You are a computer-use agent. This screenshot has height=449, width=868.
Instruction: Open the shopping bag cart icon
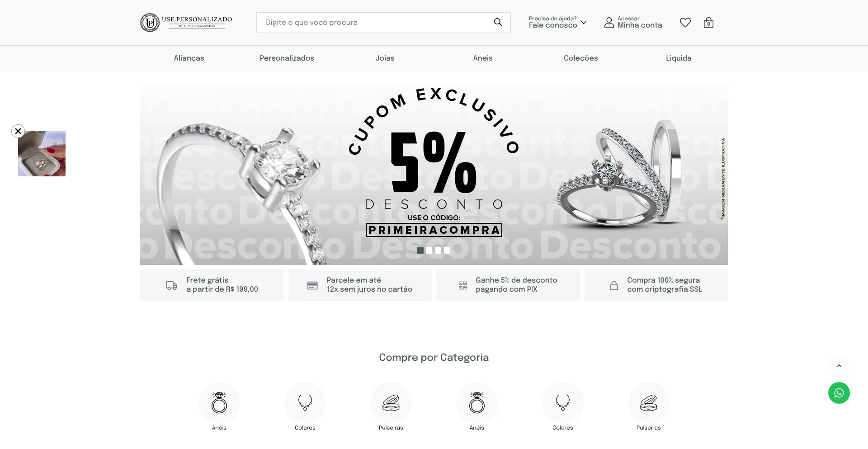pos(708,23)
